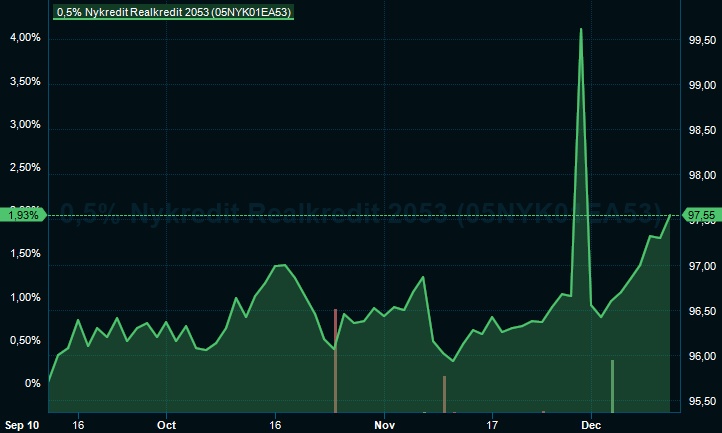The image size is (722, 433).
Task: Click the 98,00 label on the price axis
Action: click(701, 176)
